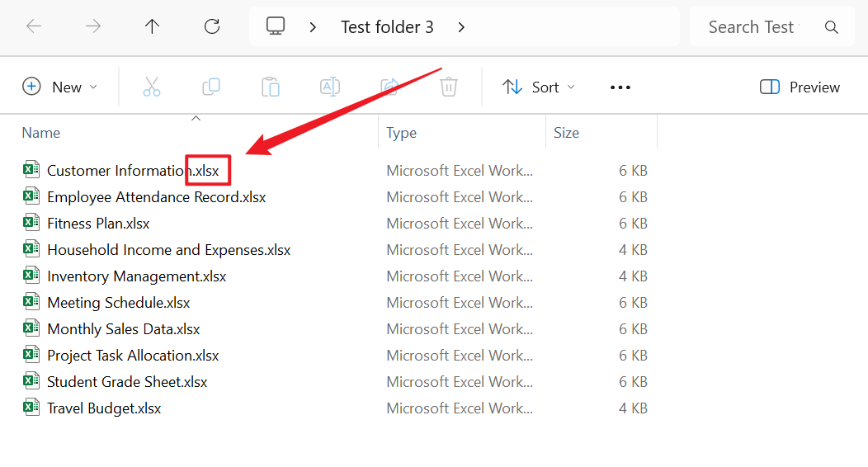Click the Type column header
Image resolution: width=868 pixels, height=467 pixels.
pos(402,133)
